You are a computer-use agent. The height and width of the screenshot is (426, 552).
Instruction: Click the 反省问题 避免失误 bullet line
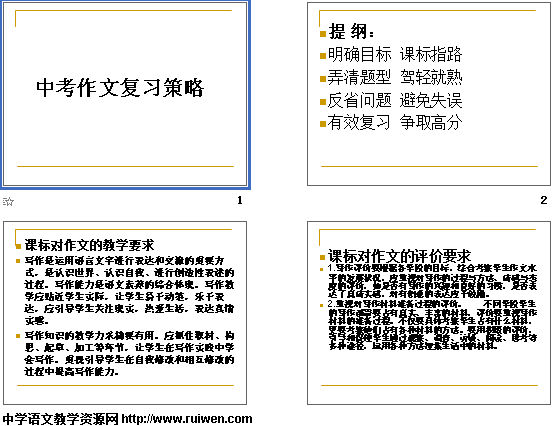pyautogui.click(x=395, y=100)
